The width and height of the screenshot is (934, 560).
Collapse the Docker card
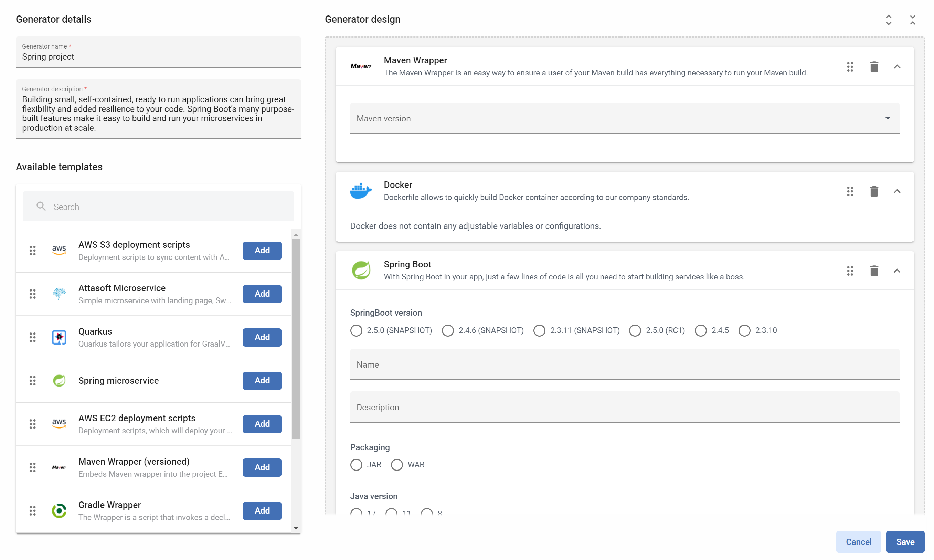(x=896, y=191)
